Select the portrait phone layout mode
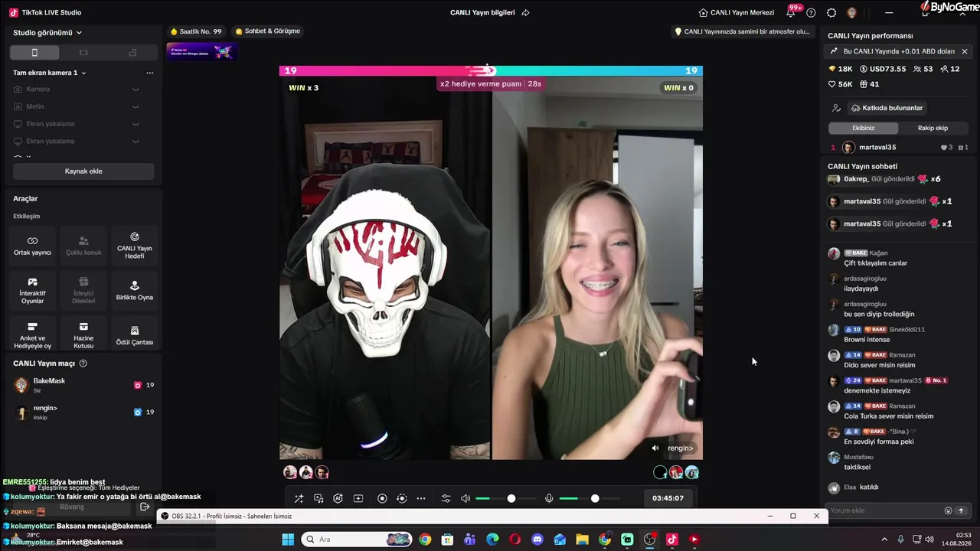 tap(34, 53)
